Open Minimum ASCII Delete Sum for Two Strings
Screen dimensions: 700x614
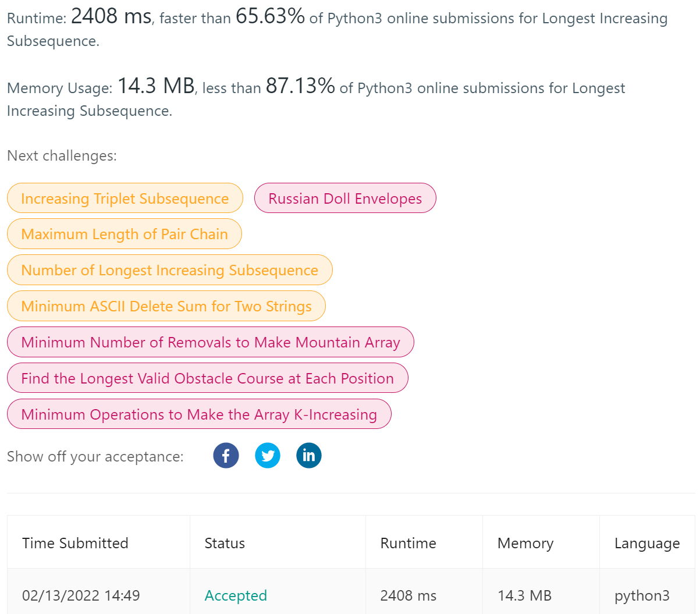coord(166,306)
